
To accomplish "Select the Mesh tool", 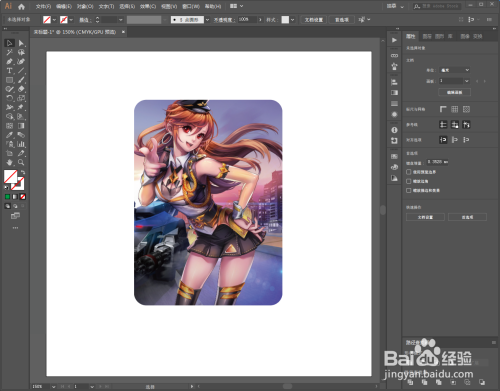I will pyautogui.click(x=9, y=126).
